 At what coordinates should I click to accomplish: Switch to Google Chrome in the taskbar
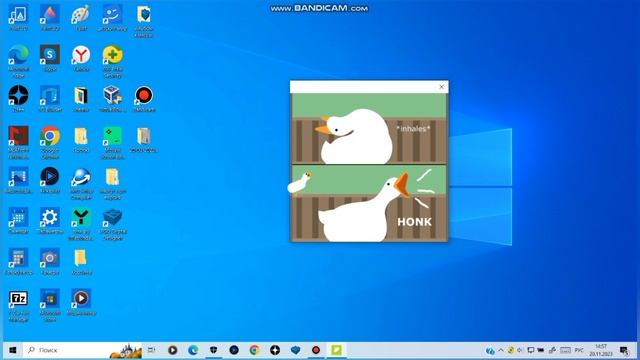click(x=254, y=350)
